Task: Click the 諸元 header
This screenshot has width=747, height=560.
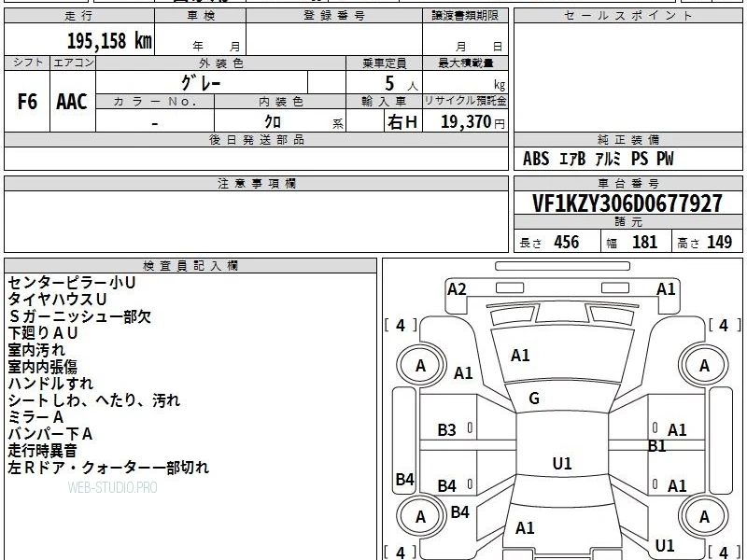Action: [x=627, y=222]
